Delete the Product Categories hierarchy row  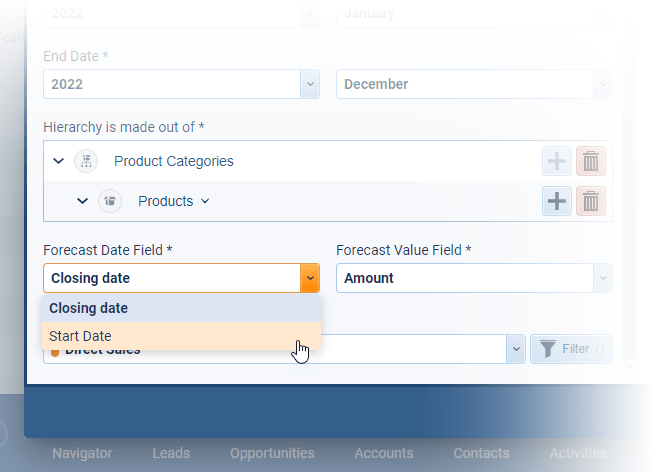click(x=591, y=161)
